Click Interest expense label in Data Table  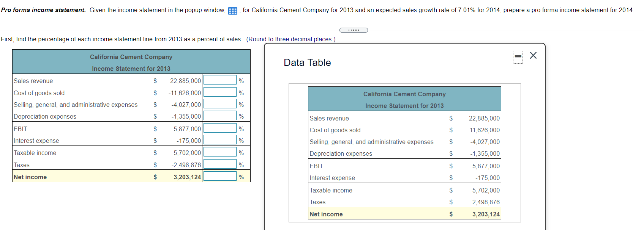tap(332, 178)
